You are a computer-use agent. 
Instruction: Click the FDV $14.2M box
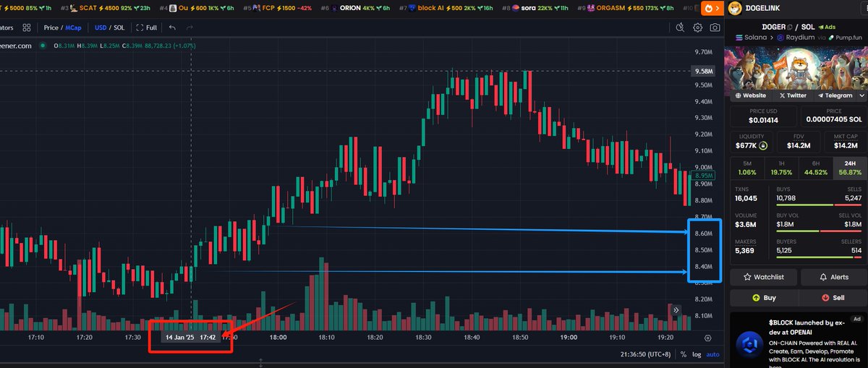click(799, 141)
